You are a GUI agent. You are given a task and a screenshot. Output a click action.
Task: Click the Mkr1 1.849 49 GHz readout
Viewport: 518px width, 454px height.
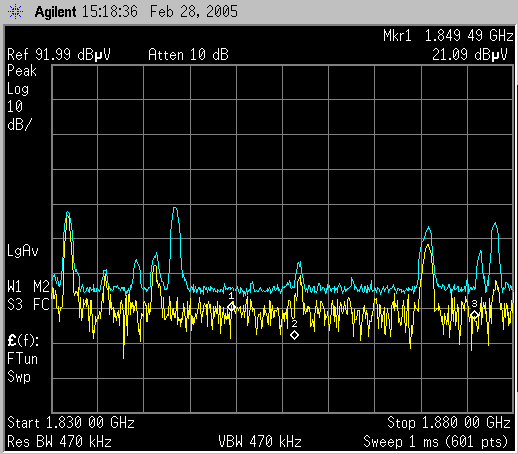point(448,35)
